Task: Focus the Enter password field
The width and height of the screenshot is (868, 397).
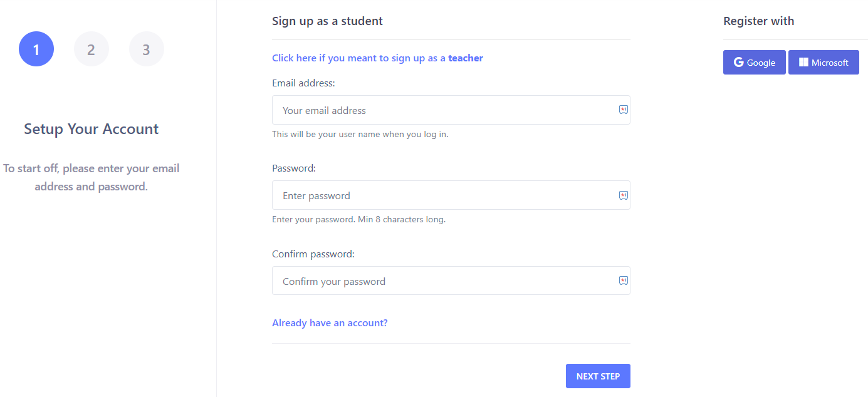Action: click(x=451, y=195)
